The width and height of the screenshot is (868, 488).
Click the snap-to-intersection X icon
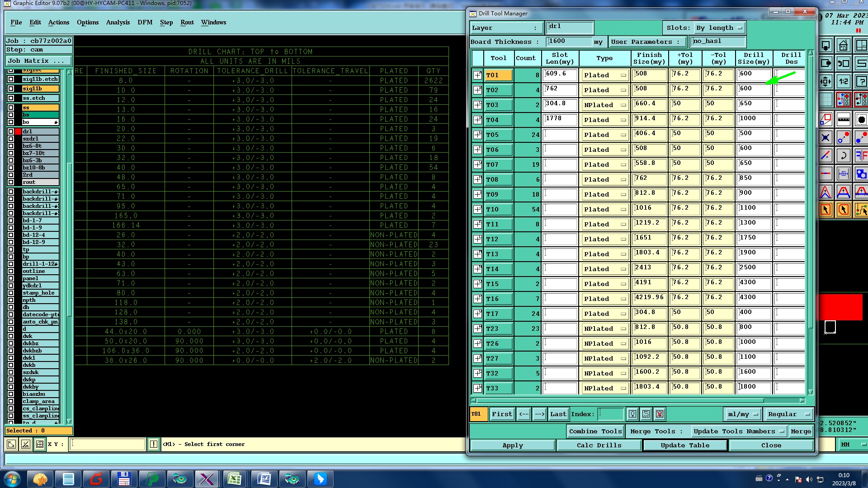826,138
